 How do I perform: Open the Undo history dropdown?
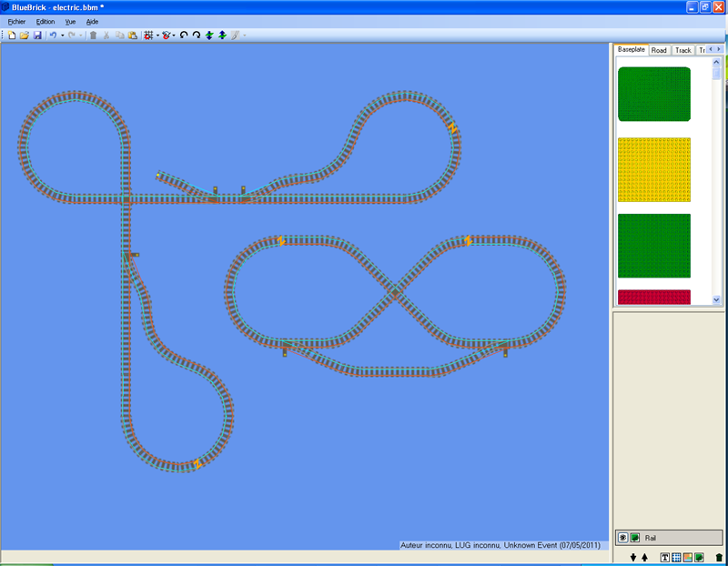(62, 35)
